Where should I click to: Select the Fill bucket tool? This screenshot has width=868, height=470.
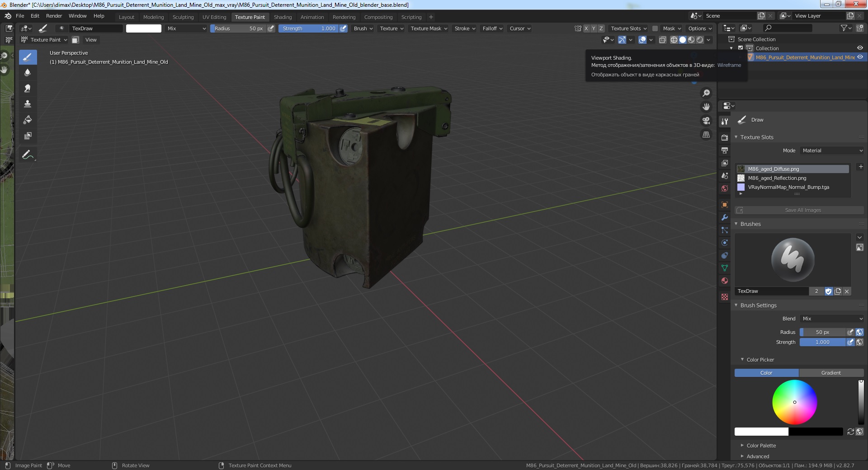click(x=28, y=120)
